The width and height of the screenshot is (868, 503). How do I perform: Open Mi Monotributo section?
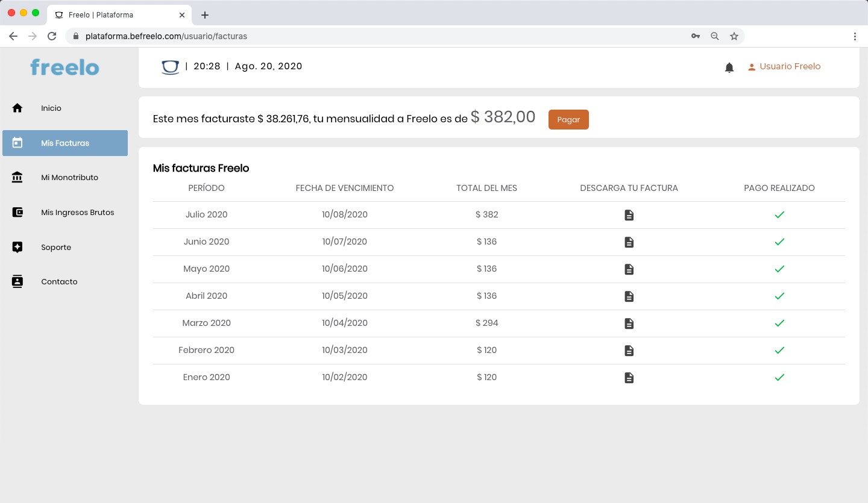pos(65,178)
